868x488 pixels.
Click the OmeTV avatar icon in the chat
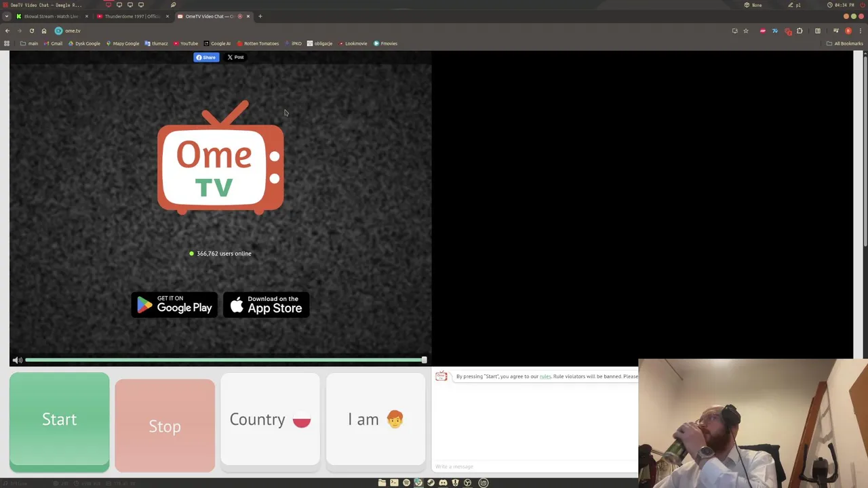click(x=441, y=376)
